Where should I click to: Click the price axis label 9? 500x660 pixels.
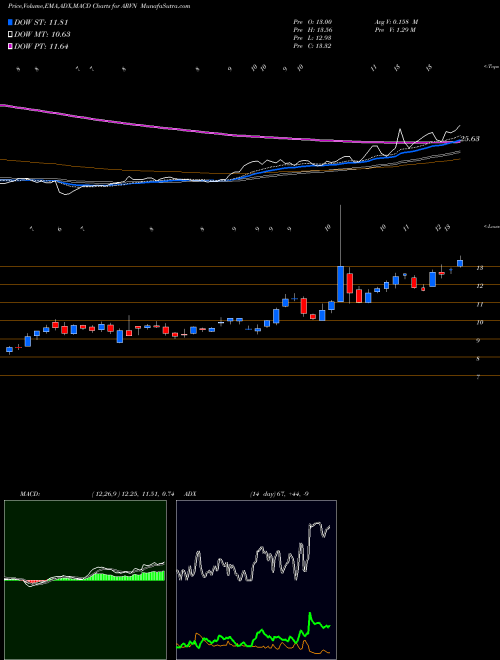(x=478, y=341)
